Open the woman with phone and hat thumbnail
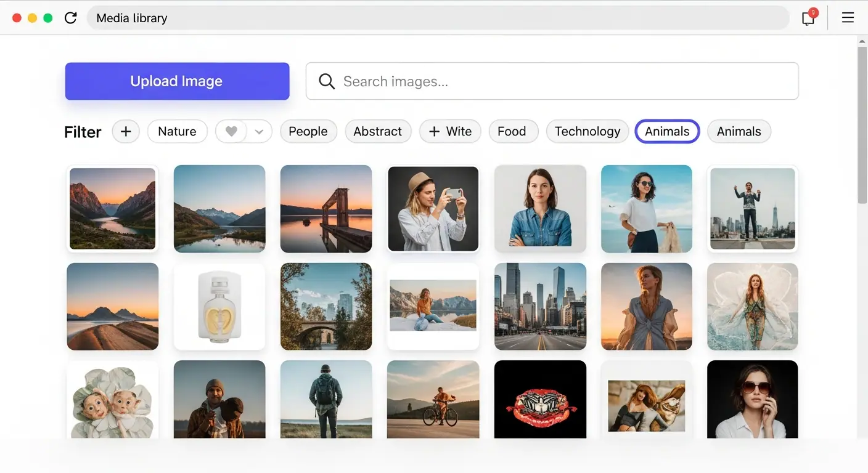Image resolution: width=868 pixels, height=473 pixels. (433, 209)
